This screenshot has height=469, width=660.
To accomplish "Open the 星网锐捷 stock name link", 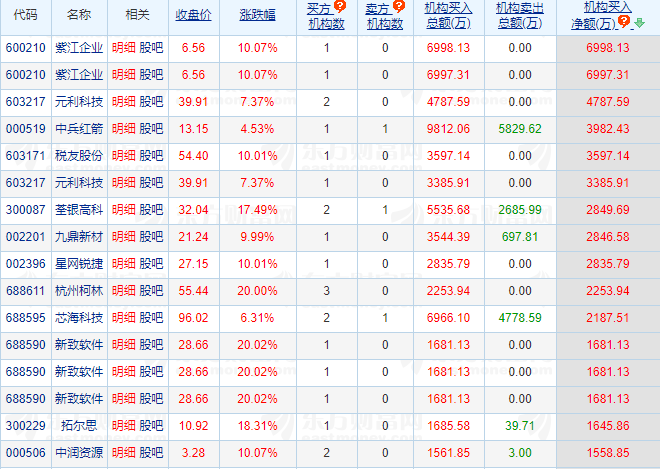I will point(79,264).
